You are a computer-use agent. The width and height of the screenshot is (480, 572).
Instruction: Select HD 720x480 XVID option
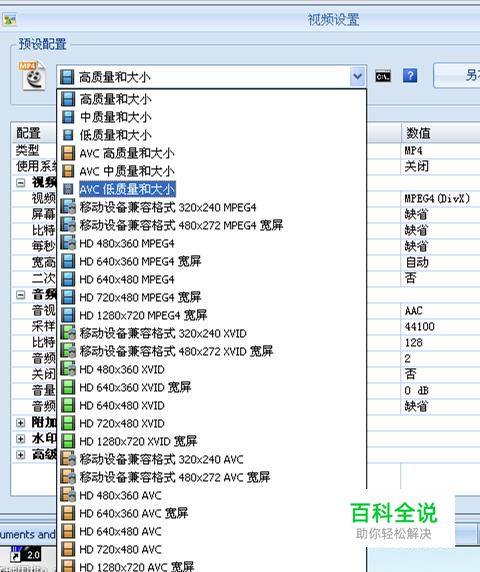coord(212,423)
